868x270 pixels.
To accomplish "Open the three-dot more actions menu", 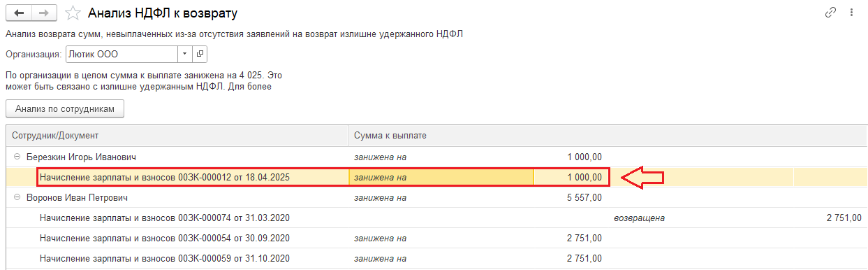I will click(x=851, y=13).
